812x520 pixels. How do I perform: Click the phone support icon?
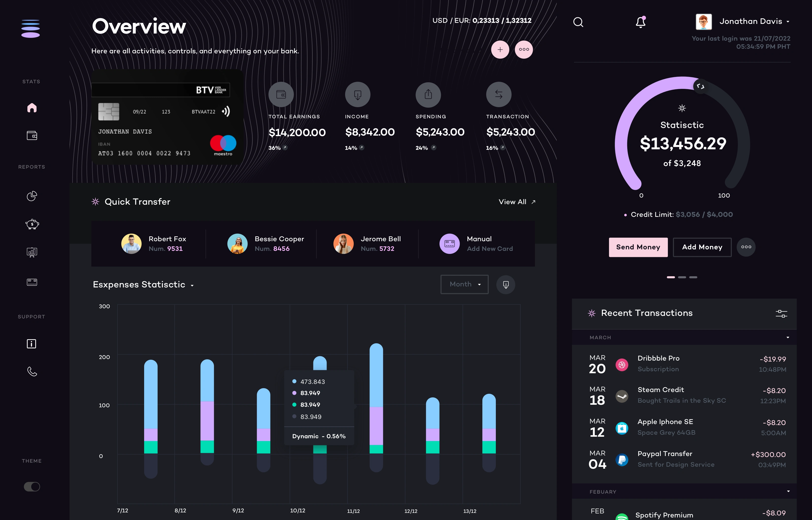(32, 371)
